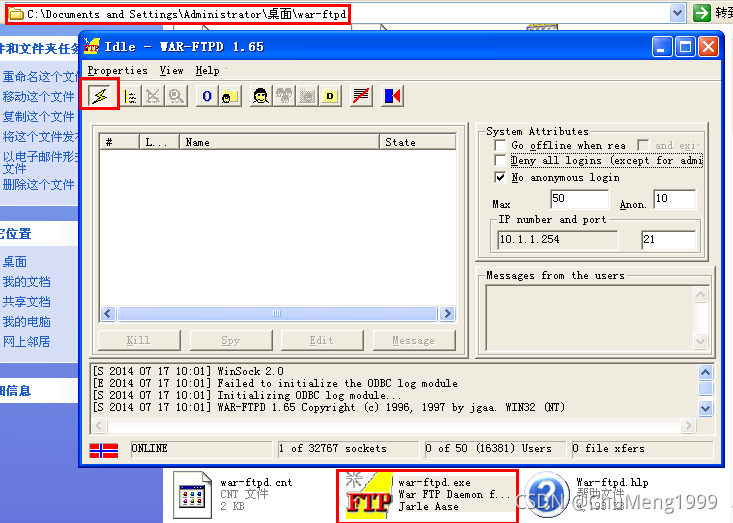Screen dimensions: 733x523
Task: Click '0 of 50 (16381) Users' status entry
Action: (x=495, y=449)
